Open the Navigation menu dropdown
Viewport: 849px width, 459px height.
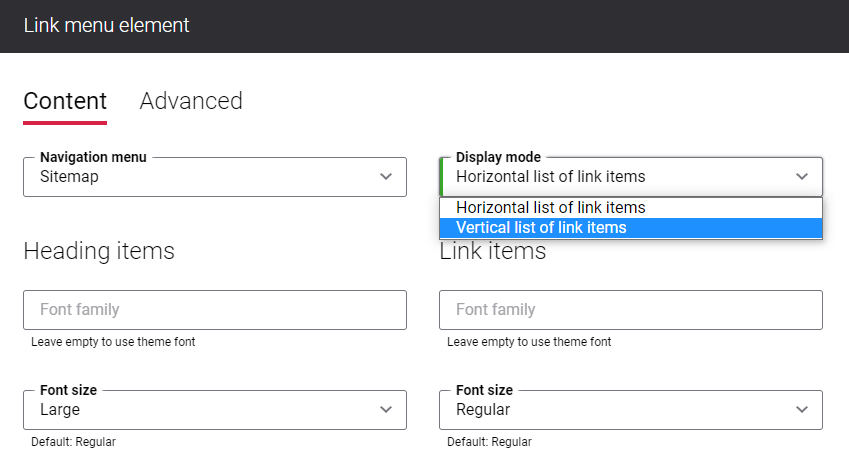[215, 177]
